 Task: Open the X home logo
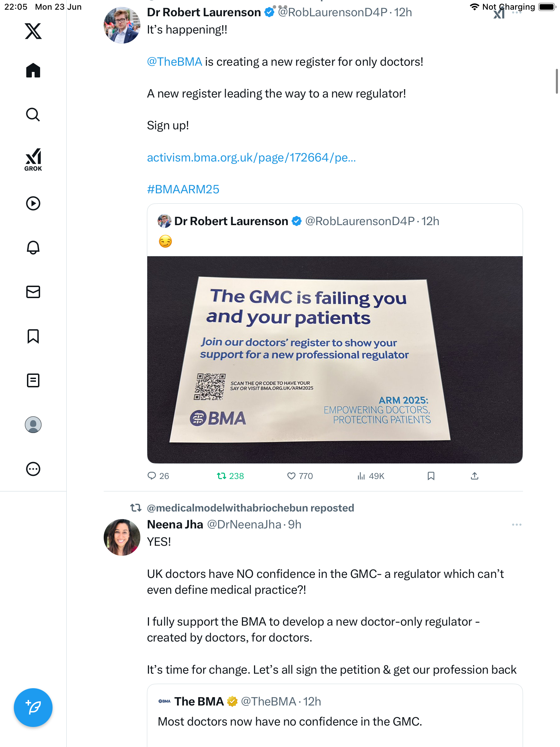click(33, 31)
